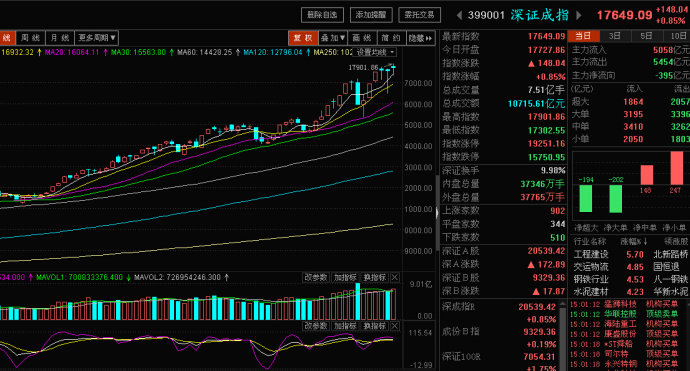The image size is (690, 371).
Task: Click the 17901.86 high price label
Action: (363, 67)
